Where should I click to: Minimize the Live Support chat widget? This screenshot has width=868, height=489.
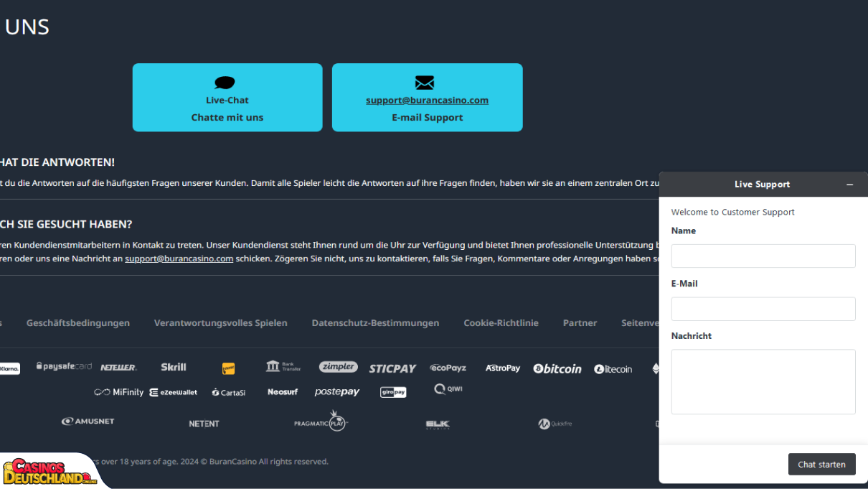(x=850, y=185)
